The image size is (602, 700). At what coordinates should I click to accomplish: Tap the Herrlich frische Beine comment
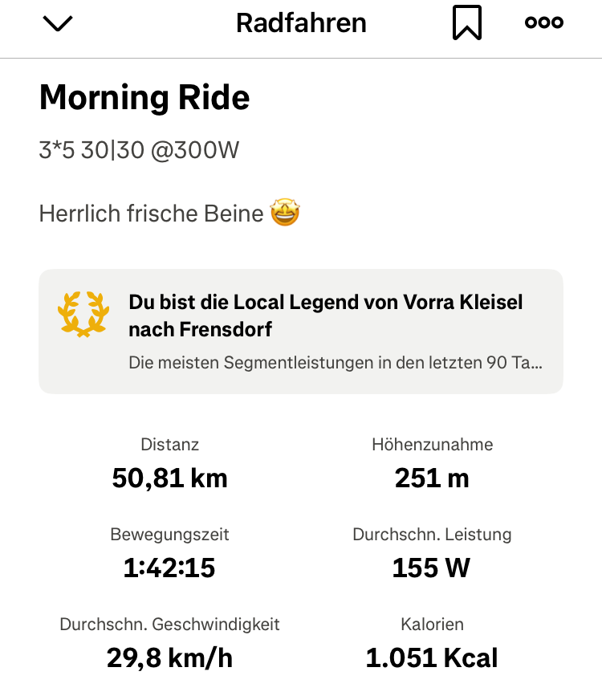[x=151, y=214]
